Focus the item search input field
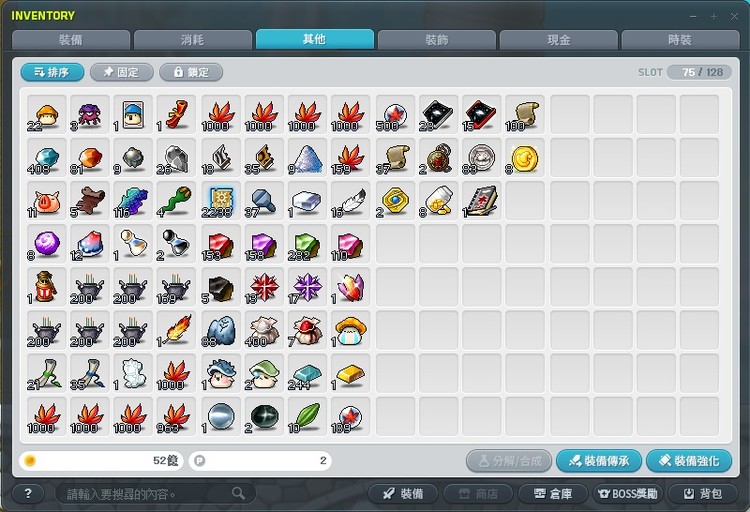The width and height of the screenshot is (750, 512). [155, 494]
